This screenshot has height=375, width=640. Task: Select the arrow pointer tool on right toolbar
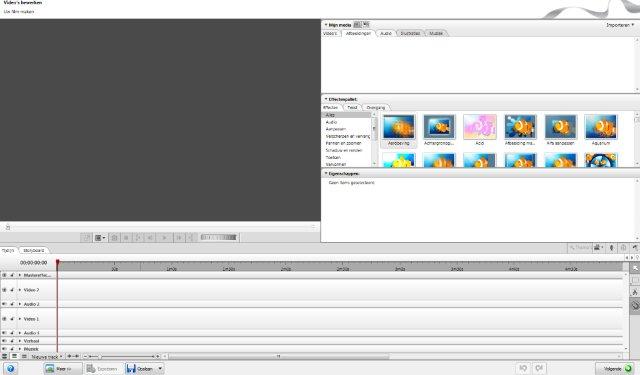tap(635, 268)
